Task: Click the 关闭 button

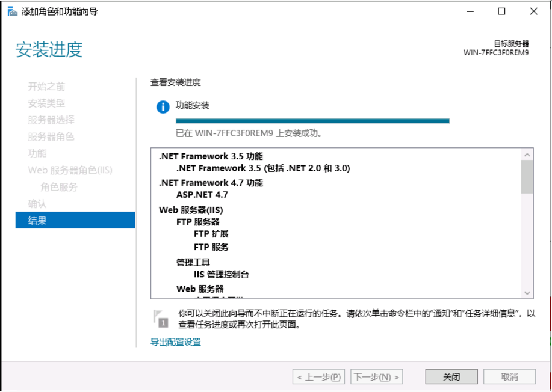Action: (x=451, y=377)
